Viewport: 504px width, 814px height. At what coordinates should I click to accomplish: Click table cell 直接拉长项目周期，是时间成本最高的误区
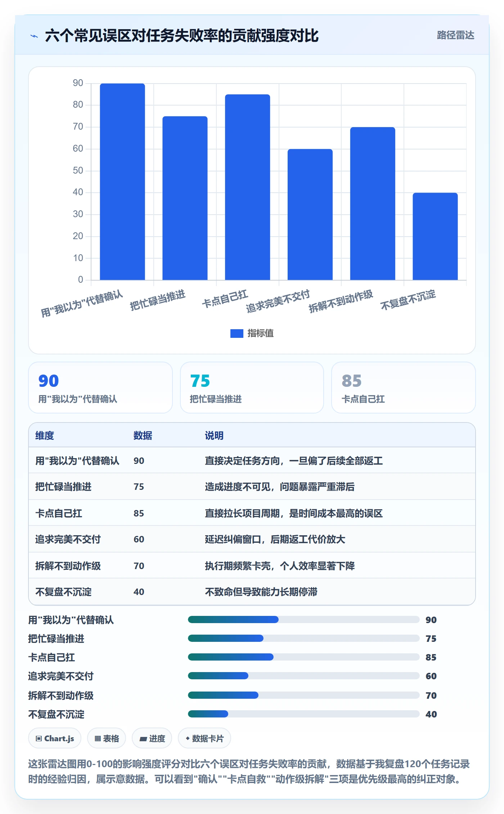pos(294,513)
